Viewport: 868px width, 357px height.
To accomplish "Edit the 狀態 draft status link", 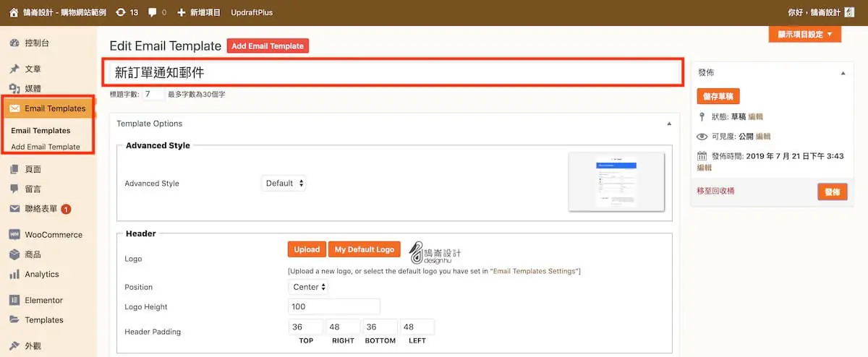I will (755, 116).
